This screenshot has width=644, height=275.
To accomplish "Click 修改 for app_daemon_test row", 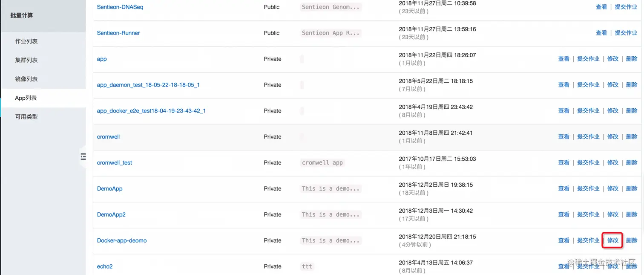I will [x=613, y=85].
